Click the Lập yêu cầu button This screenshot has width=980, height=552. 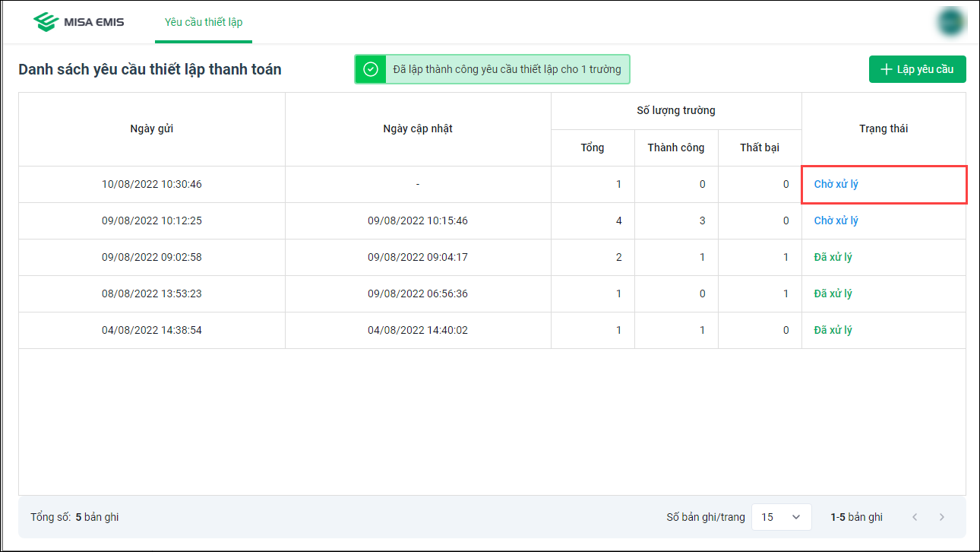point(917,69)
